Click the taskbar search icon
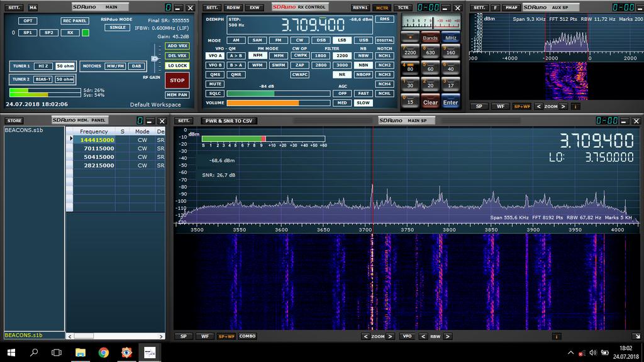644x362 pixels. pos(34,352)
